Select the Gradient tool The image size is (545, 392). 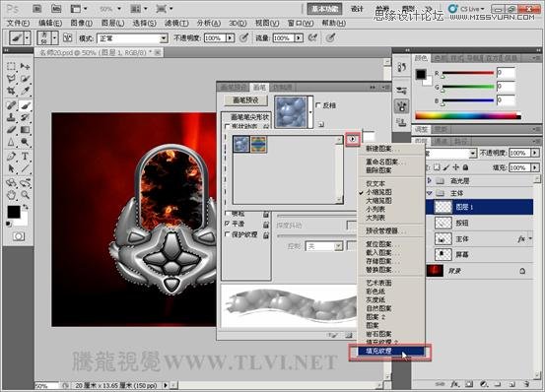point(25,129)
